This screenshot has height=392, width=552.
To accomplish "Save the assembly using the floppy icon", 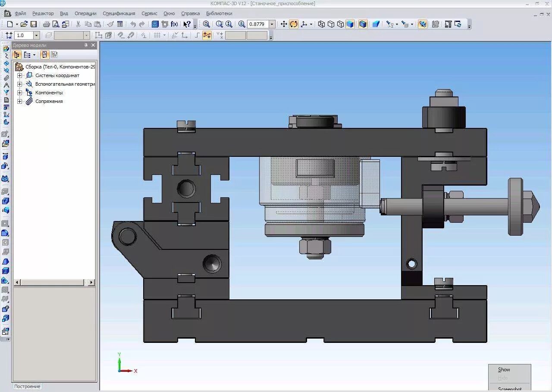I will pos(34,24).
